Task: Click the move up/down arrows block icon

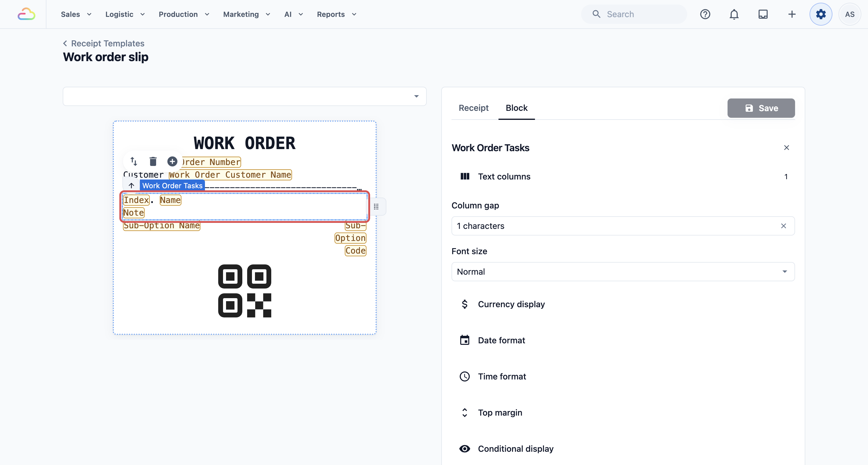Action: coord(134,162)
